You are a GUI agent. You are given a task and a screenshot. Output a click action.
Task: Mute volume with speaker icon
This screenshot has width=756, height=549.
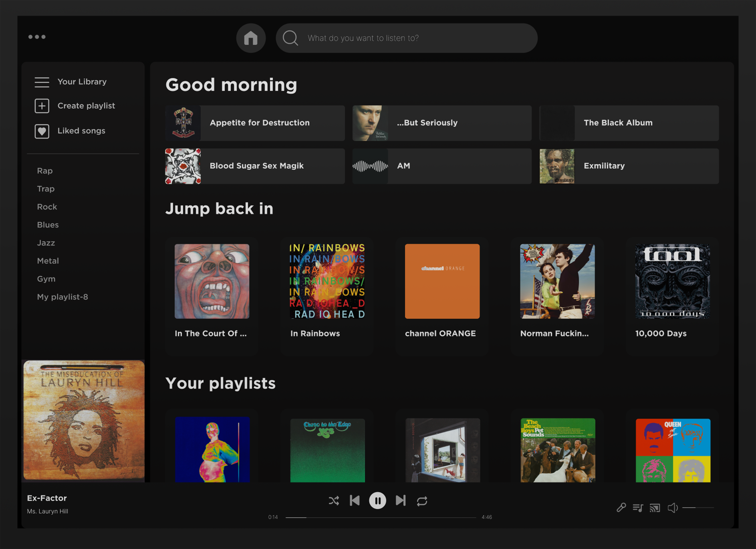pyautogui.click(x=672, y=508)
